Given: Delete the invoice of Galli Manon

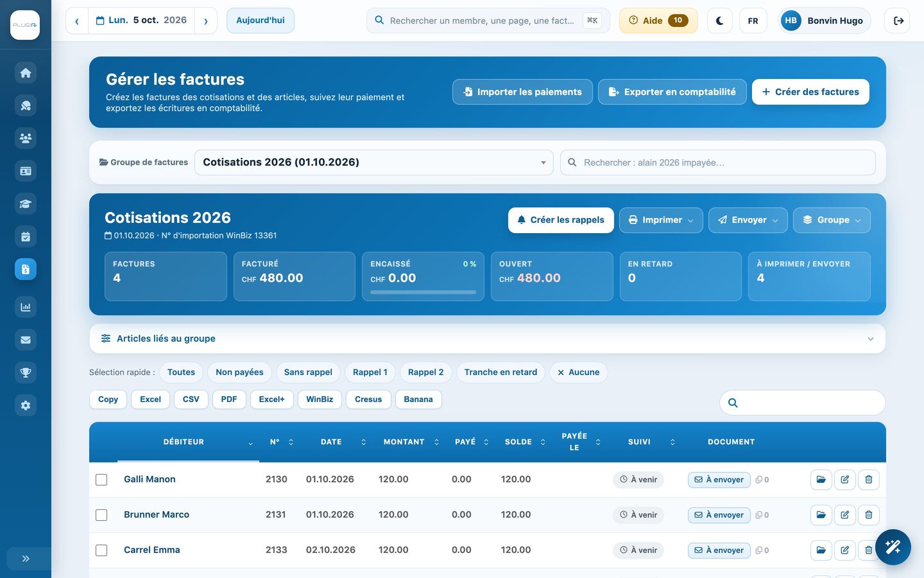Looking at the screenshot, I should click(869, 480).
